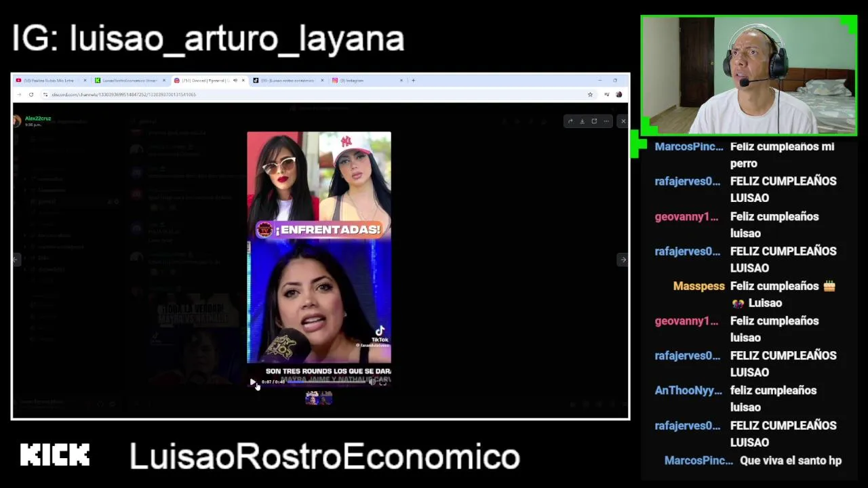Bookmark this page with the star icon
868x488 pixels.
(590, 95)
